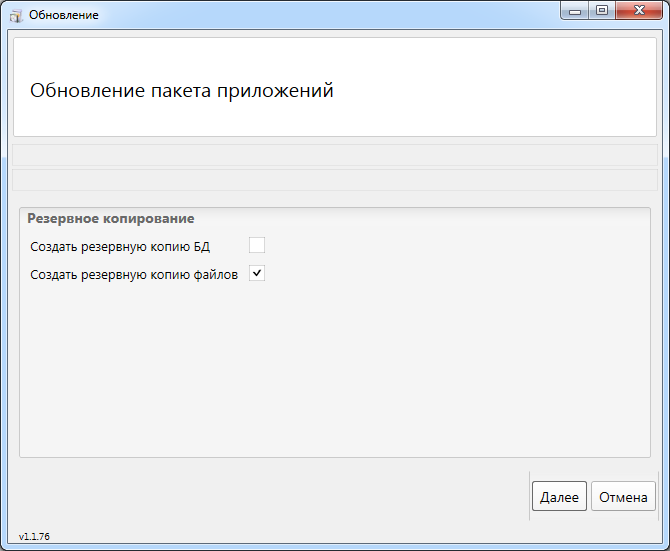Maximize the Обновление window

pyautogui.click(x=602, y=10)
